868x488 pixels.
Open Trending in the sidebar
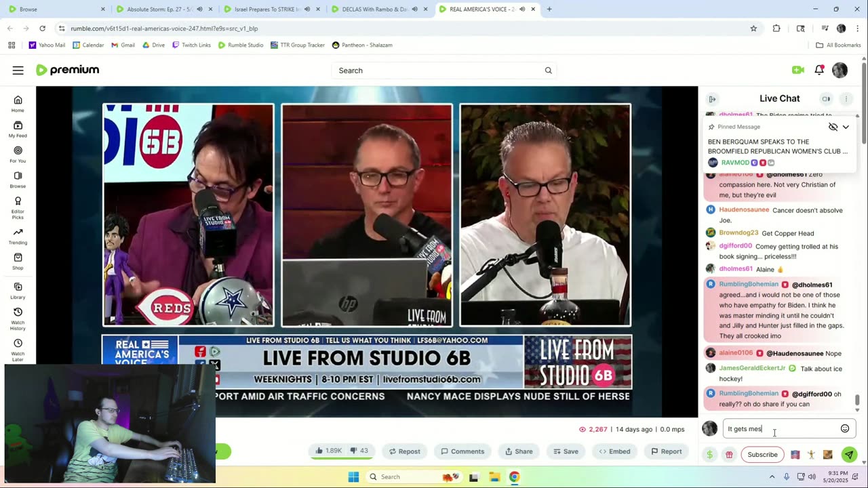(x=18, y=236)
